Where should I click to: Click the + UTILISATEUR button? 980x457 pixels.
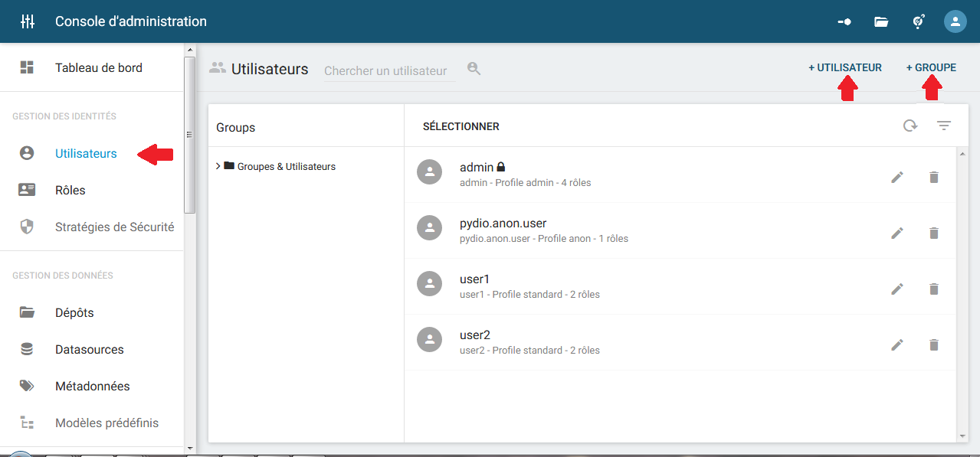click(x=845, y=67)
